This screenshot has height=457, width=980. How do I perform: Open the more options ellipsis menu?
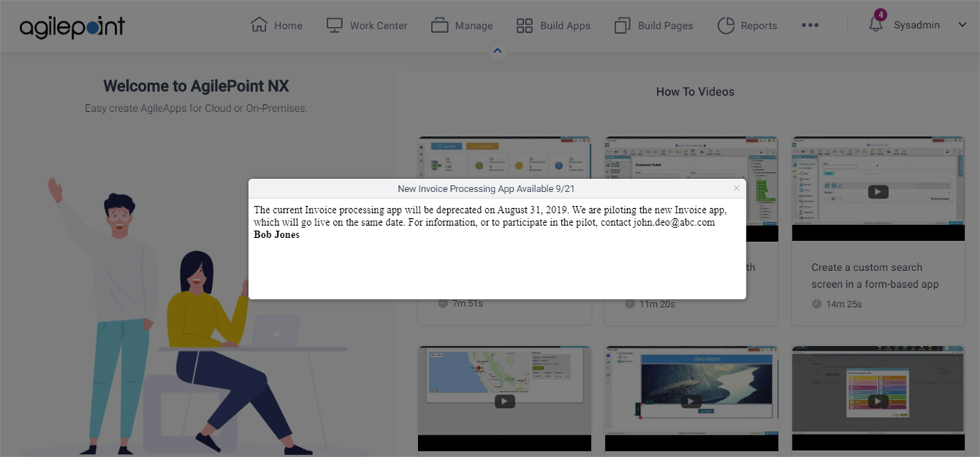[x=810, y=25]
